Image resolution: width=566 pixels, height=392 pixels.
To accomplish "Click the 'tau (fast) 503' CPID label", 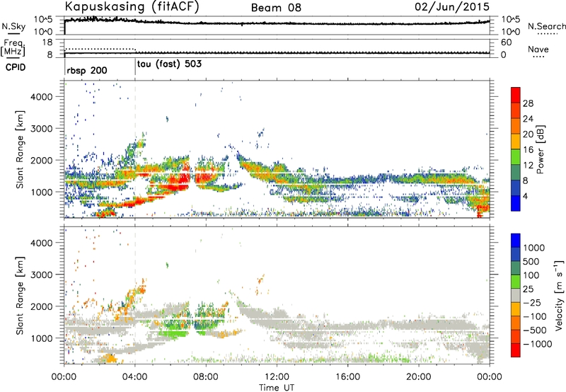I will click(x=169, y=64).
